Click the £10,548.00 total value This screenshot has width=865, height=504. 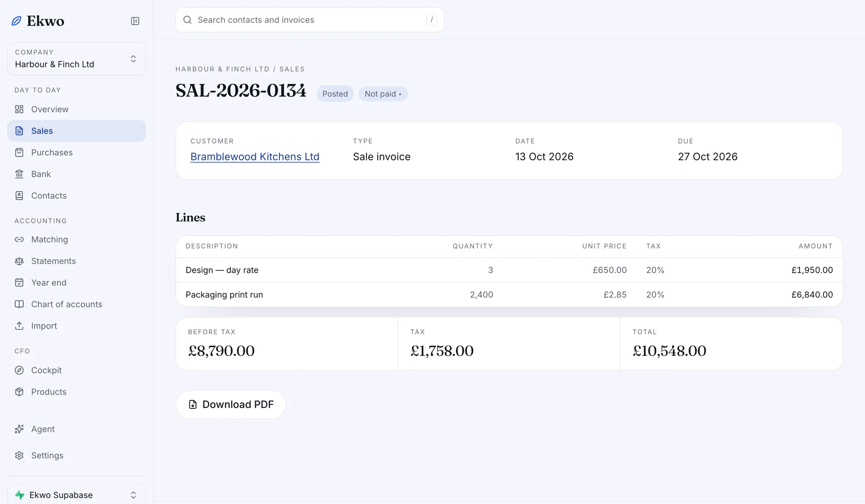(x=669, y=351)
